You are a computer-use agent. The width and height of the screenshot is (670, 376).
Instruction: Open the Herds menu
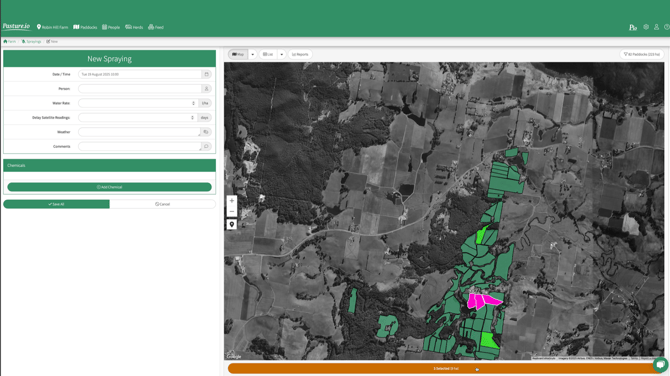tap(134, 27)
